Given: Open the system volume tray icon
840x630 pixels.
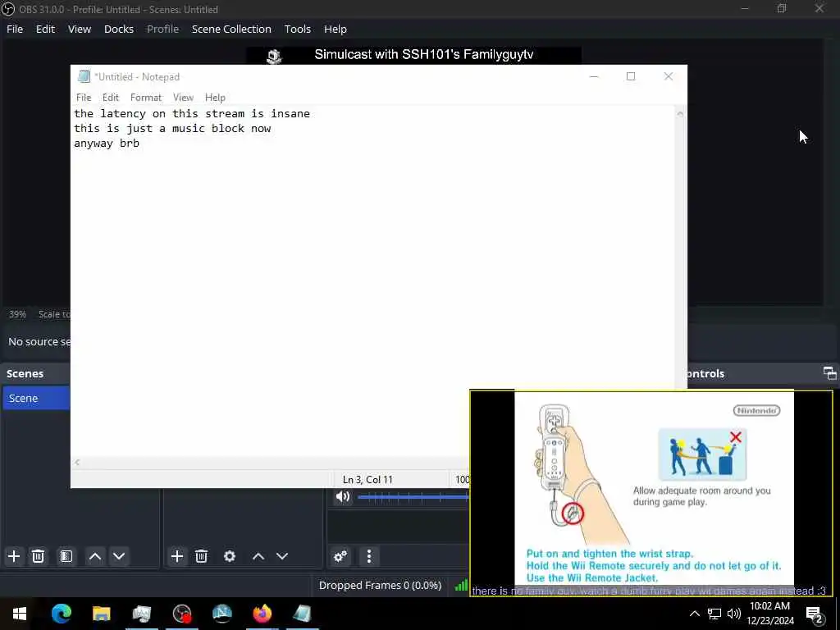Looking at the screenshot, I should point(734,614).
